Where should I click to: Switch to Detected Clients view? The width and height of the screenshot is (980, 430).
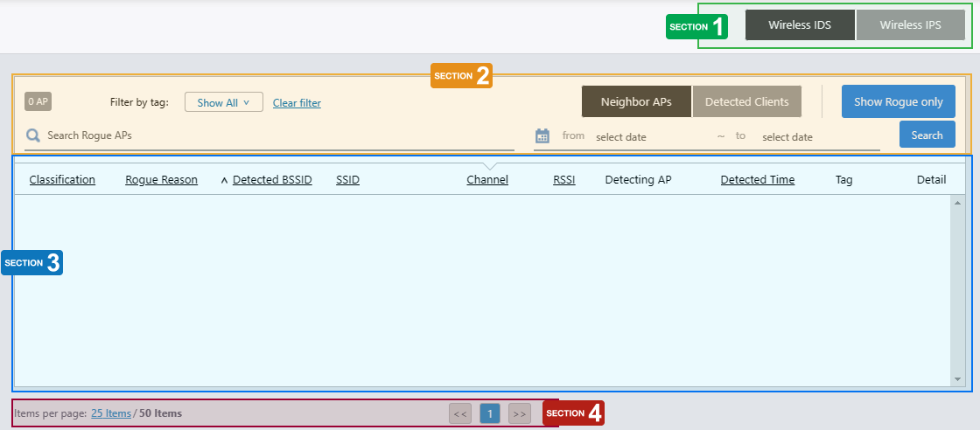click(746, 101)
